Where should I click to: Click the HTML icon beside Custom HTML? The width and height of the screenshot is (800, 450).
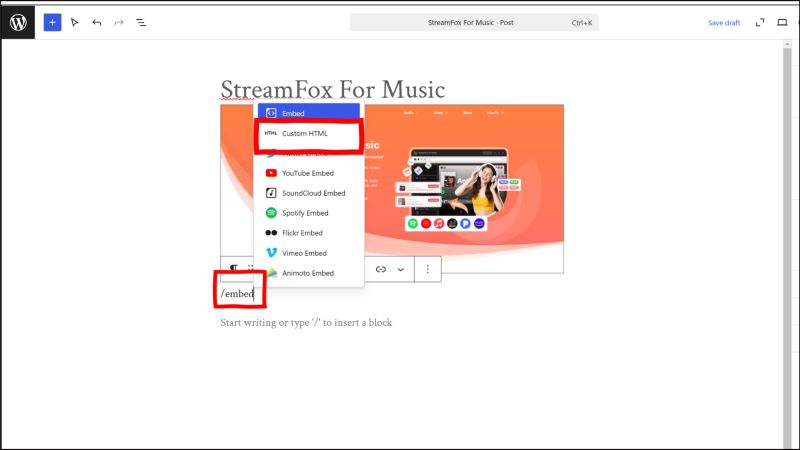click(271, 133)
